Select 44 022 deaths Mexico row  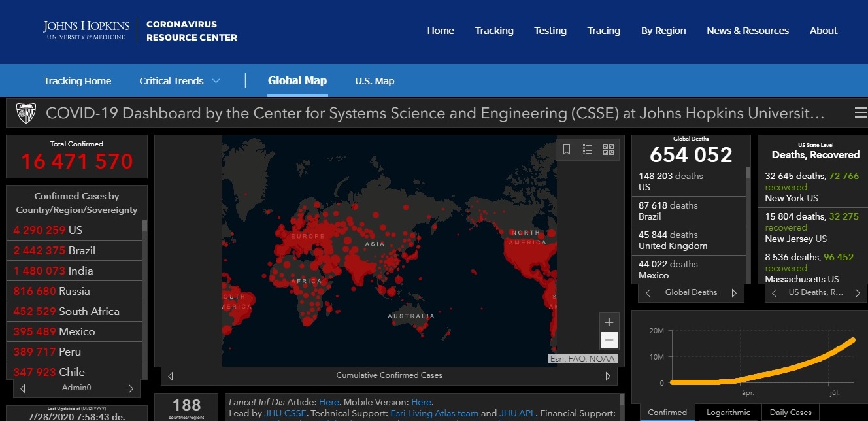689,269
